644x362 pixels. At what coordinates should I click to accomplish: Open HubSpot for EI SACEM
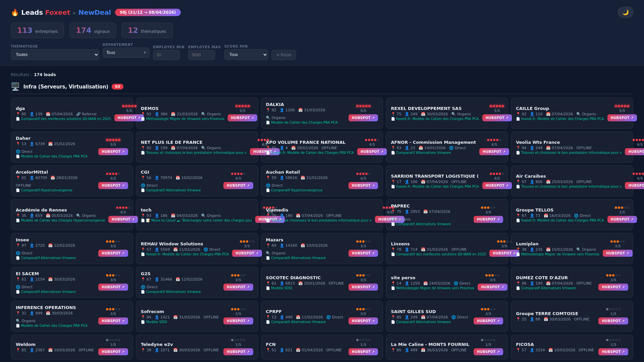point(113,287)
